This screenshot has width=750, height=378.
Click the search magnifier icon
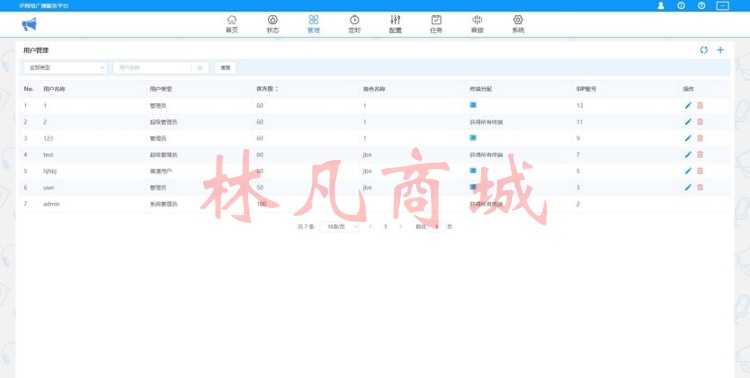point(200,68)
